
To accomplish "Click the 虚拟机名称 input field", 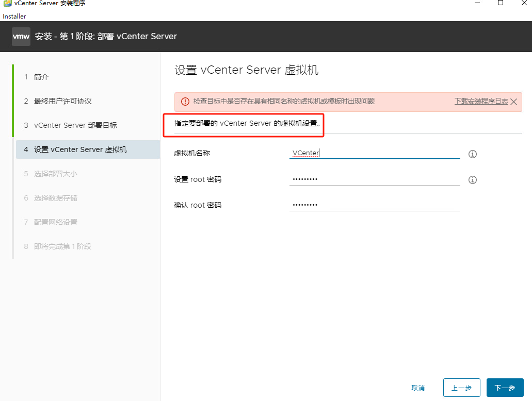I will click(x=375, y=153).
